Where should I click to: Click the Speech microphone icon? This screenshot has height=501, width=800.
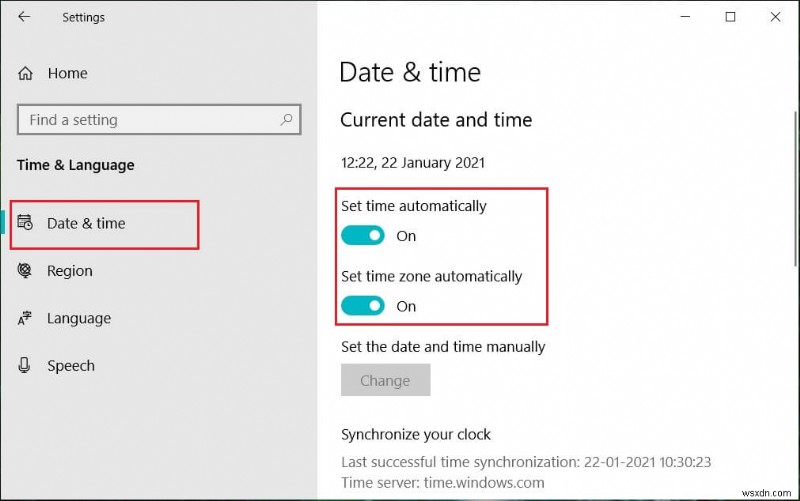(x=27, y=366)
